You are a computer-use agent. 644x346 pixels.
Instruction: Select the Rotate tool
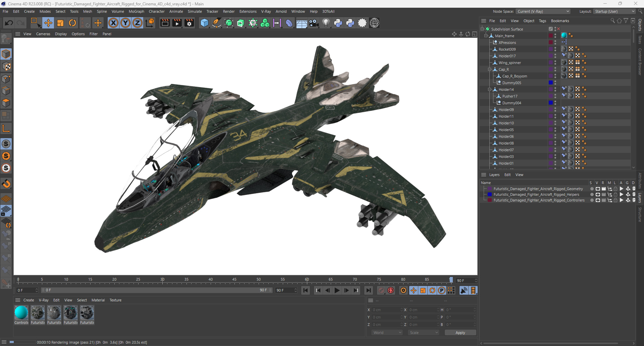72,23
